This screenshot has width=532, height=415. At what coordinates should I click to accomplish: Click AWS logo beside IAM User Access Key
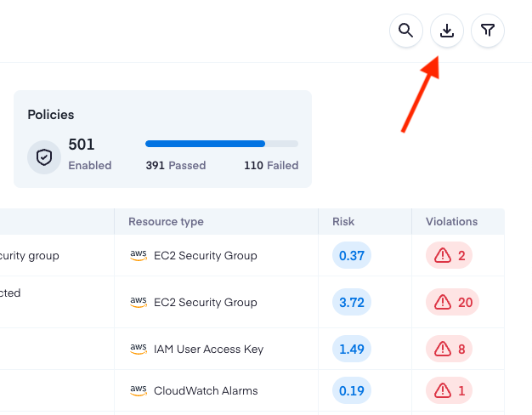(x=139, y=349)
